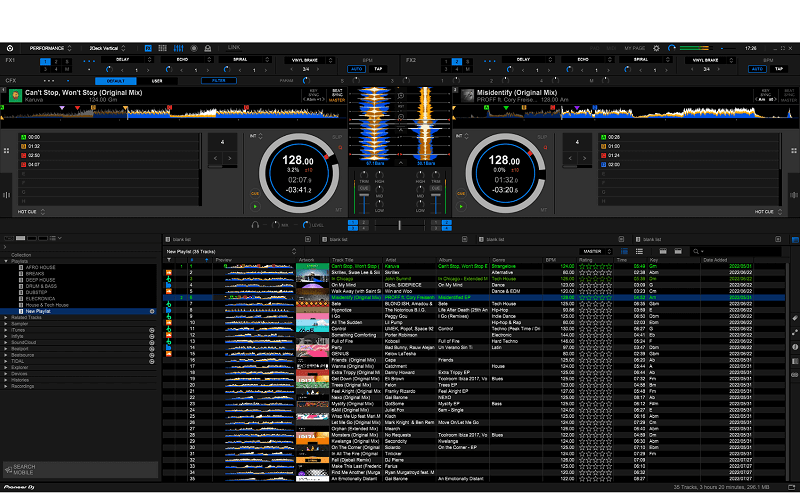This screenshot has height=498, width=800.
Task: Jump to deck 2 hot cue C at 01:24
Action: tap(689, 156)
